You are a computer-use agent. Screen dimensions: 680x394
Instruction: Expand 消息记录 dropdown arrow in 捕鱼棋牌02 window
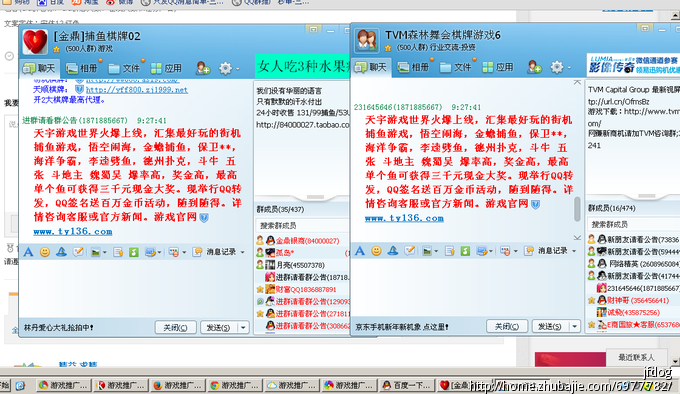(242, 252)
